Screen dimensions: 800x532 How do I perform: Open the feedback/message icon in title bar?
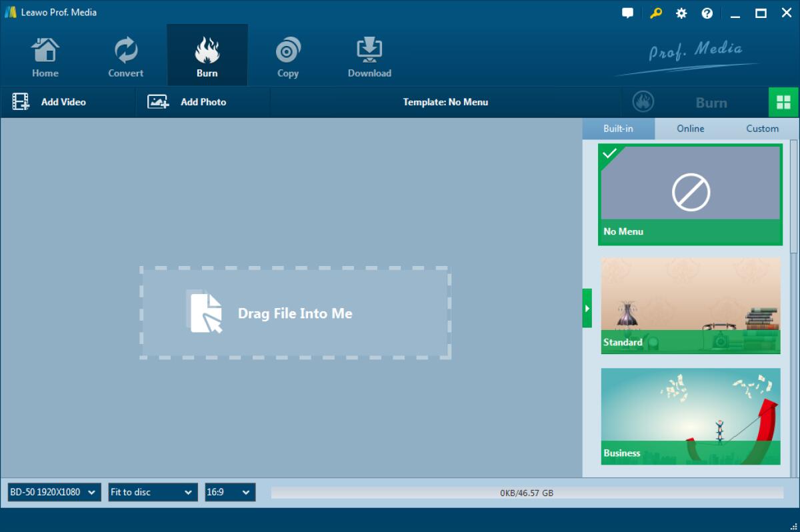627,13
